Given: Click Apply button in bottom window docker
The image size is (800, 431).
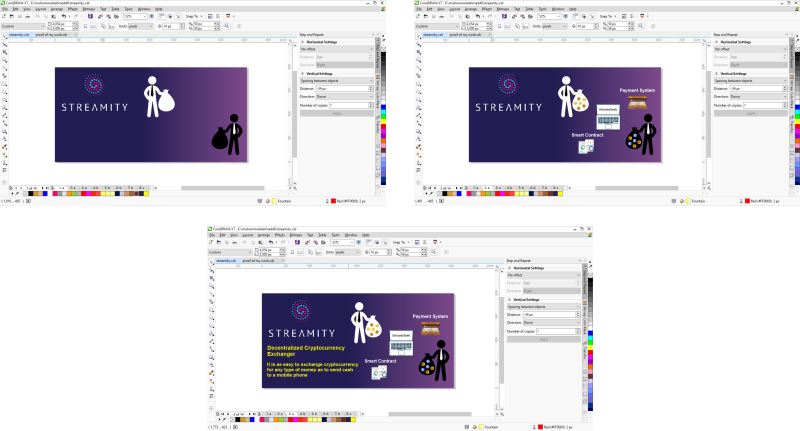Looking at the screenshot, I should (x=544, y=339).
